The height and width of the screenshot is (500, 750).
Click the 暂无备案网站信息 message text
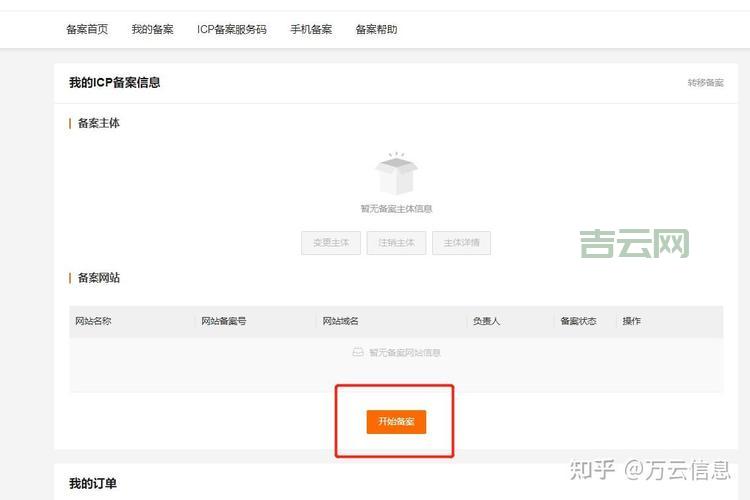pos(405,353)
